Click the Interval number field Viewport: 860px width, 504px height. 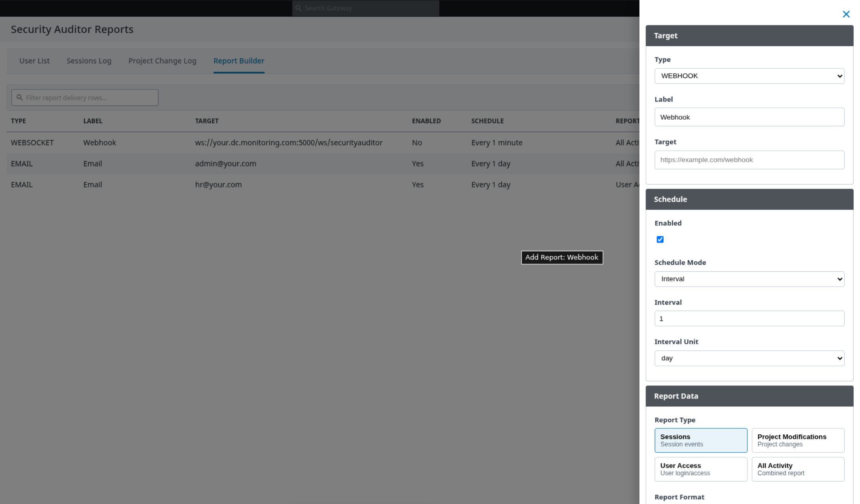[749, 319]
